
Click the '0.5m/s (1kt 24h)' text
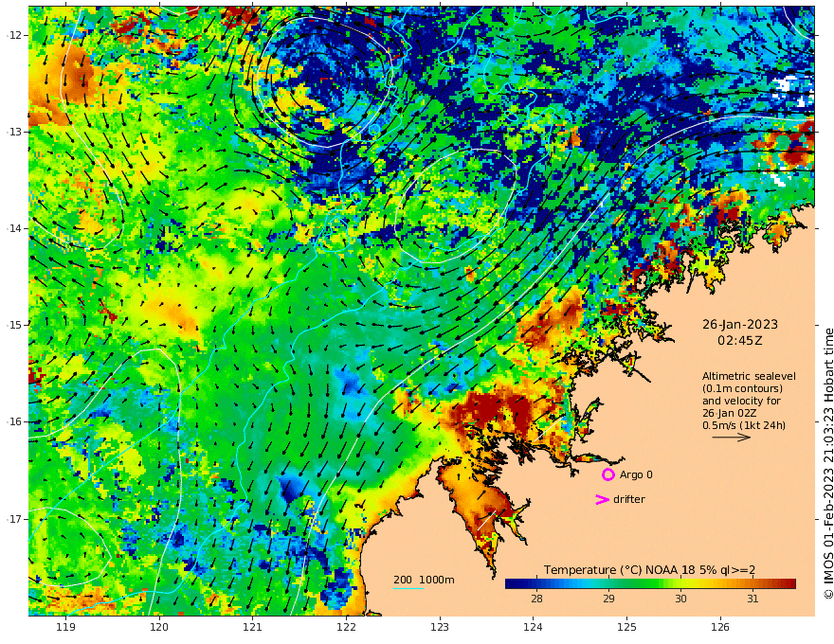click(744, 425)
